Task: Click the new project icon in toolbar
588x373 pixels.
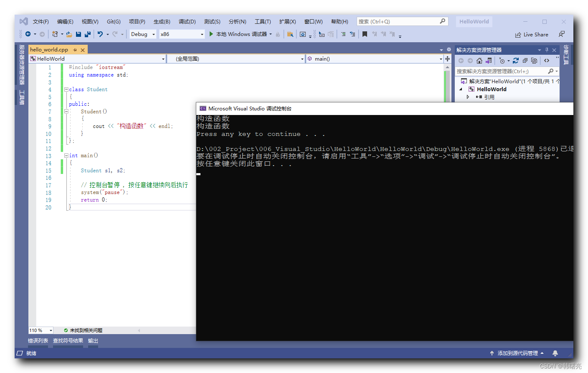Action: tap(55, 34)
